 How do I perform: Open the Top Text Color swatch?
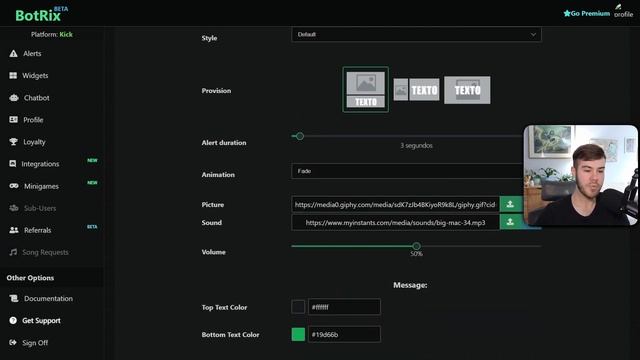[298, 307]
